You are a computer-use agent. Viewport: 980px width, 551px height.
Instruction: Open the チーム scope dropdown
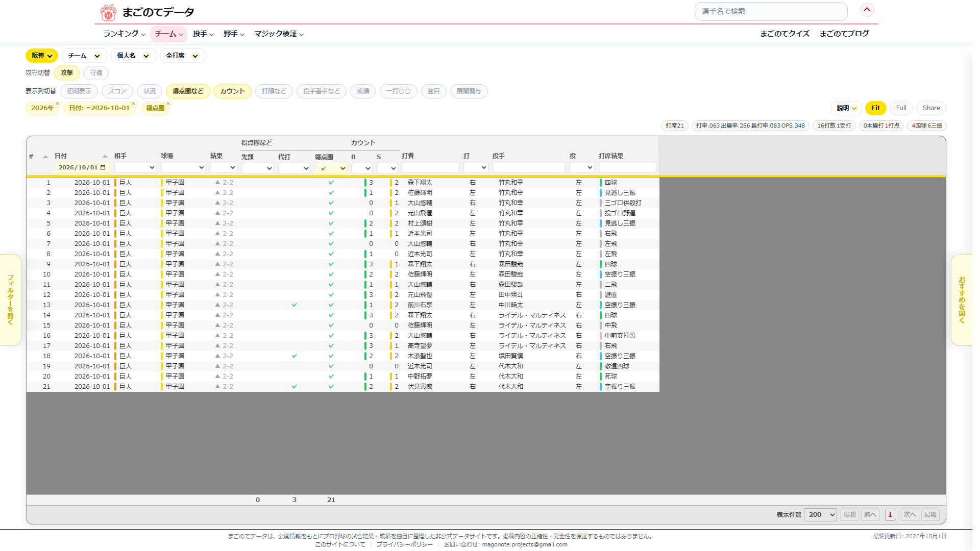84,56
